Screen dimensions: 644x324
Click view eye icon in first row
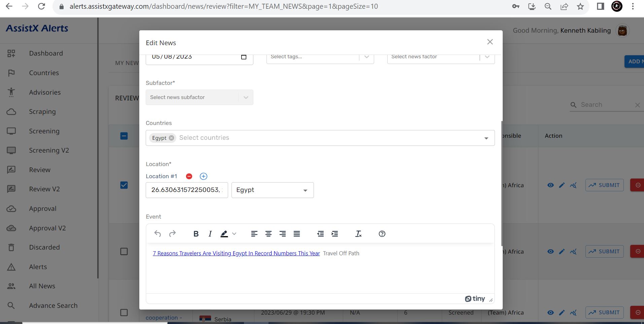click(x=550, y=185)
